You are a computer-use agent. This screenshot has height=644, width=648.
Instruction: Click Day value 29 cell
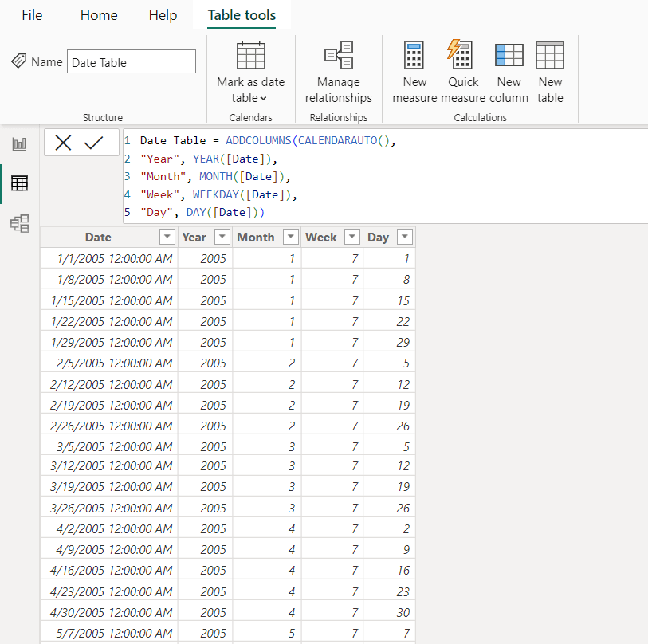click(389, 342)
